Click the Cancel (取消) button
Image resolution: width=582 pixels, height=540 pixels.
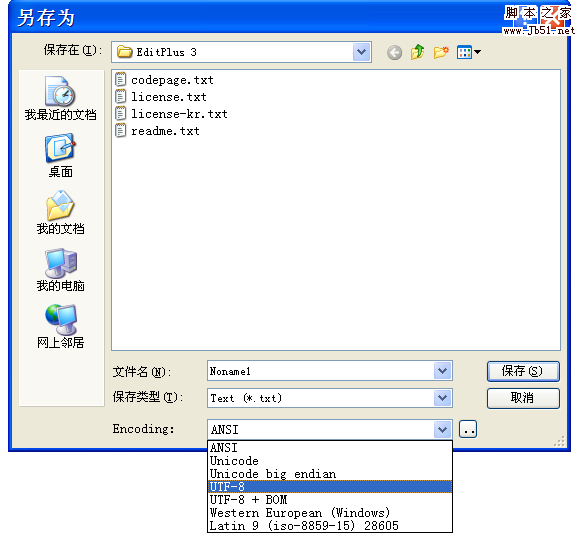coord(523,398)
